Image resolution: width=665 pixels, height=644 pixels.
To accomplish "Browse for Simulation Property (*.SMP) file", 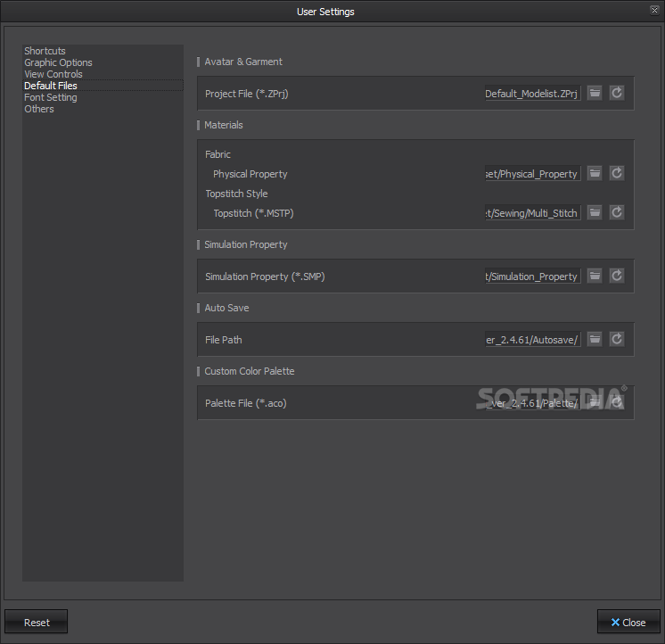I will (x=595, y=276).
